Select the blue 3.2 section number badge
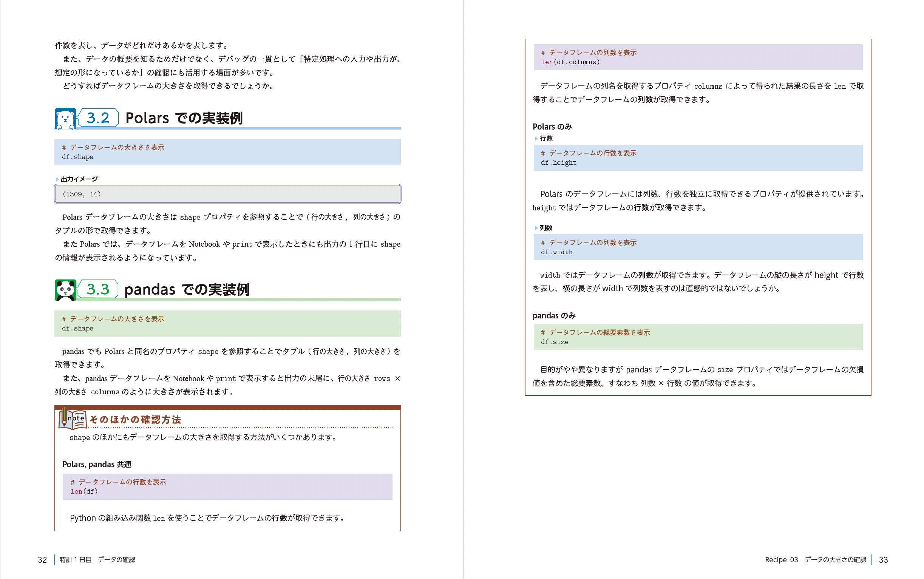This screenshot has width=924, height=579. click(98, 118)
